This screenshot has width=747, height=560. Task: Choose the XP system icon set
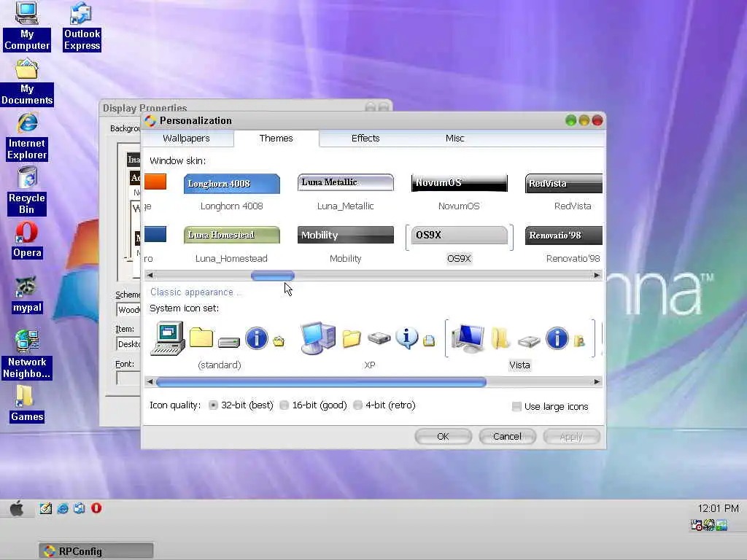(x=368, y=345)
